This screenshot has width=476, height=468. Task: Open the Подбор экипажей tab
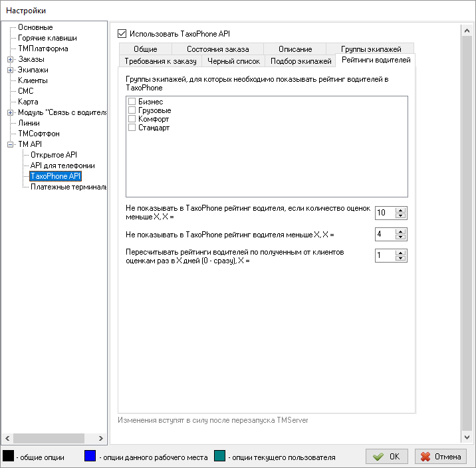coord(300,61)
